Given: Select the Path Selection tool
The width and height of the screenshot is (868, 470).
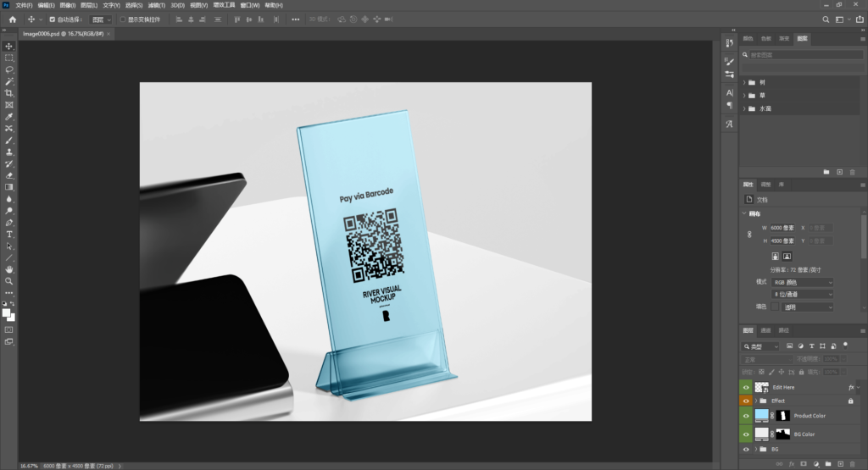Looking at the screenshot, I should [x=8, y=246].
